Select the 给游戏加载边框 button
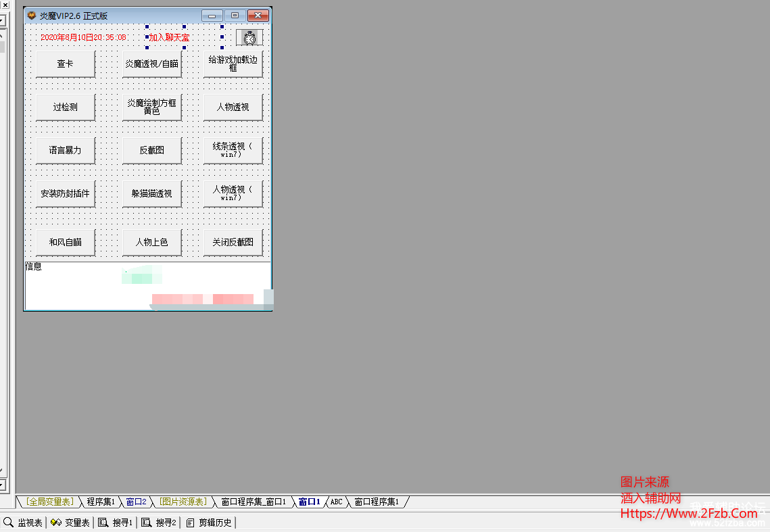This screenshot has height=532, width=770. click(233, 63)
